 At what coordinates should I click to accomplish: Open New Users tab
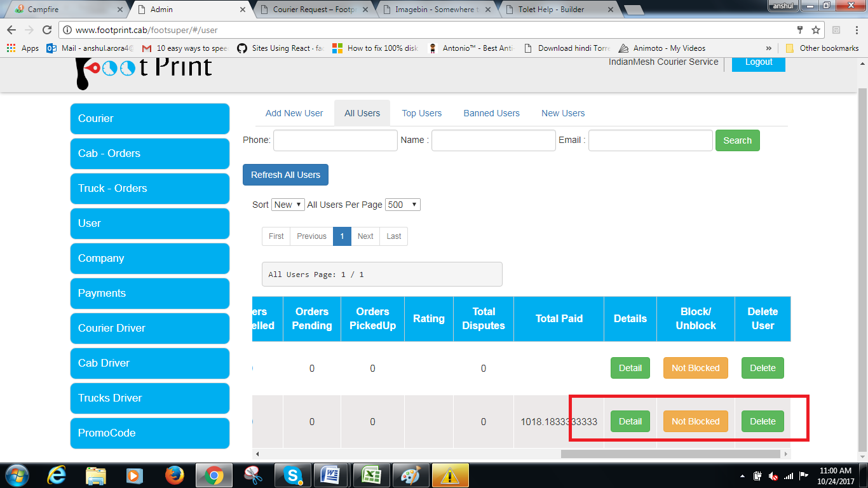[563, 113]
